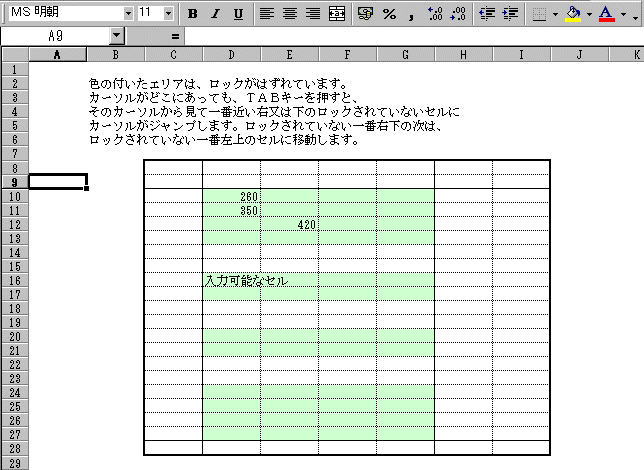644x470 pixels.
Task: Align cell text to the left
Action: tap(267, 14)
